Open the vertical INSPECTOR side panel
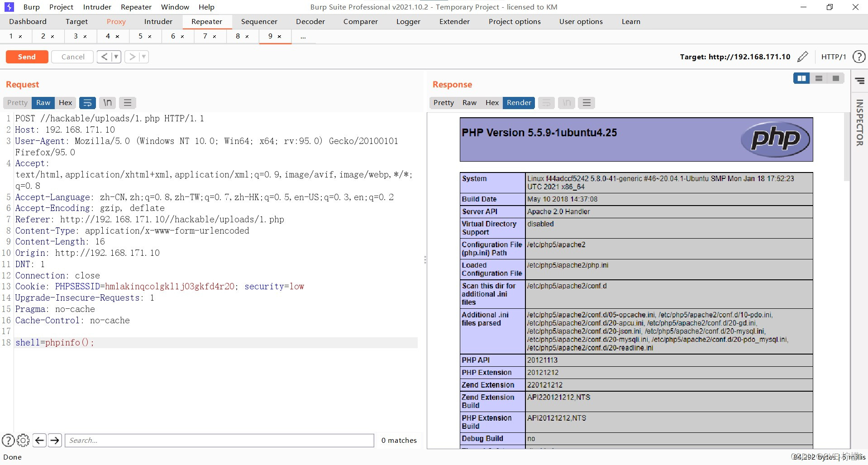Image resolution: width=868 pixels, height=465 pixels. [860, 123]
